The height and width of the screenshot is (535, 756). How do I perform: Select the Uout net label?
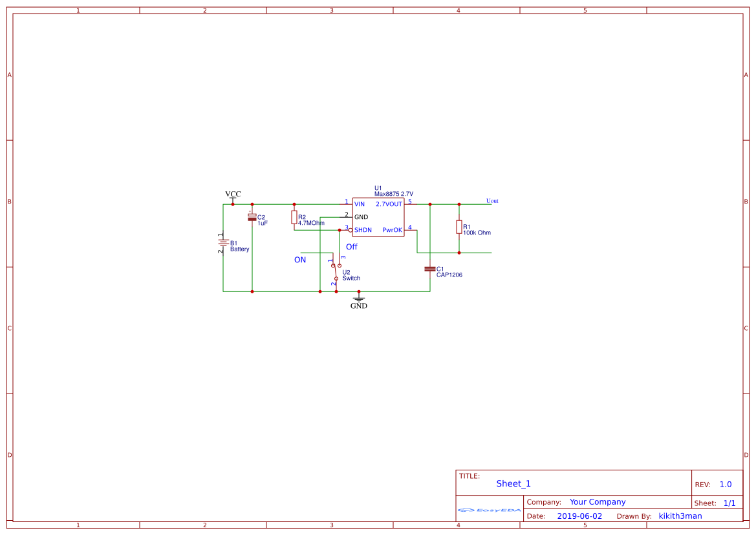pyautogui.click(x=491, y=201)
